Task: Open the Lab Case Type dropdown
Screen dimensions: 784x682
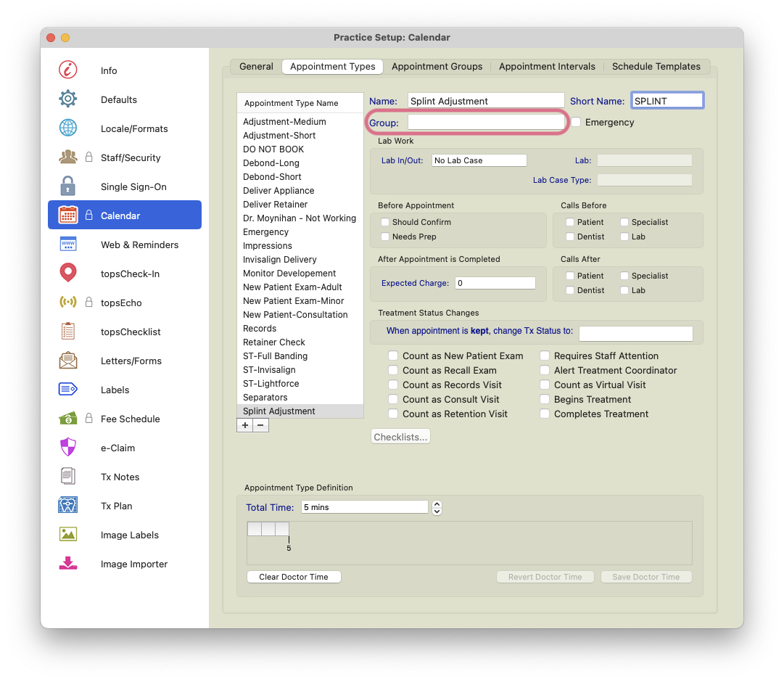Action: [x=645, y=180]
